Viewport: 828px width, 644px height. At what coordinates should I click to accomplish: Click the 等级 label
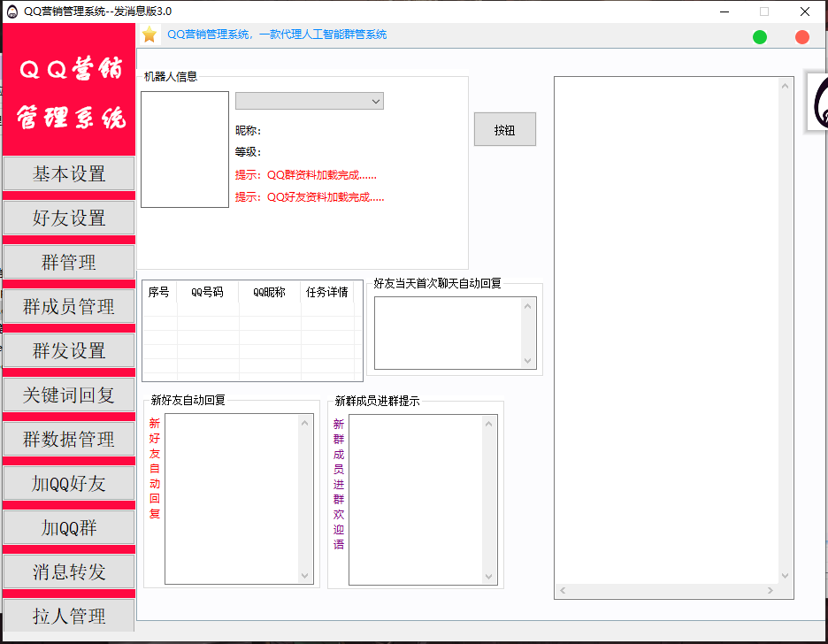(249, 152)
